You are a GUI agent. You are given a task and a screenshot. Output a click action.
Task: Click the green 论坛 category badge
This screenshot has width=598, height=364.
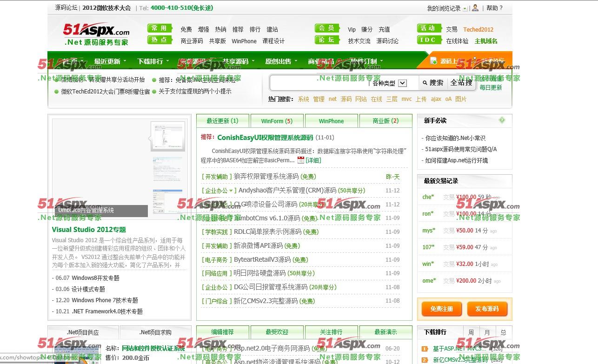(327, 40)
